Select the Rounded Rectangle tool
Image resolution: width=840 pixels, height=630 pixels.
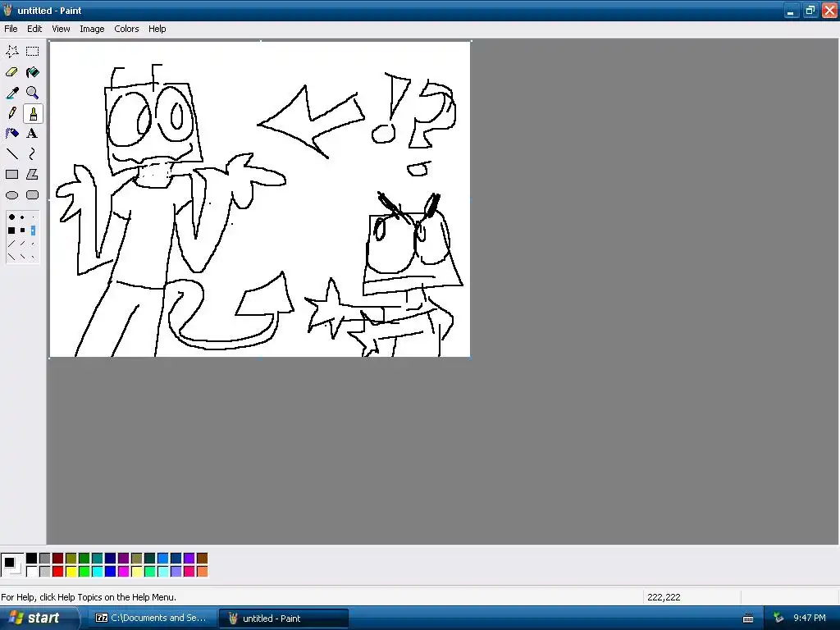pyautogui.click(x=33, y=195)
